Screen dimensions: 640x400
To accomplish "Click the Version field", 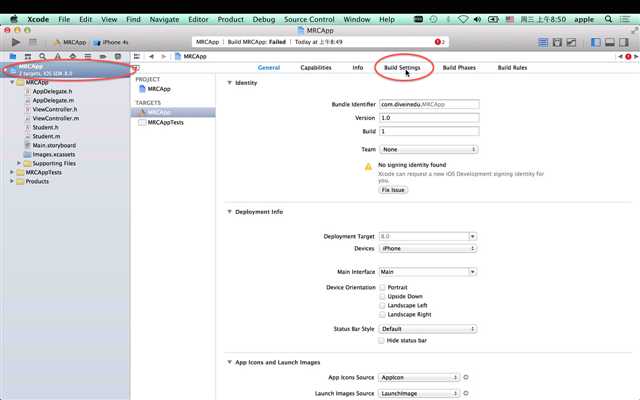I will click(429, 118).
